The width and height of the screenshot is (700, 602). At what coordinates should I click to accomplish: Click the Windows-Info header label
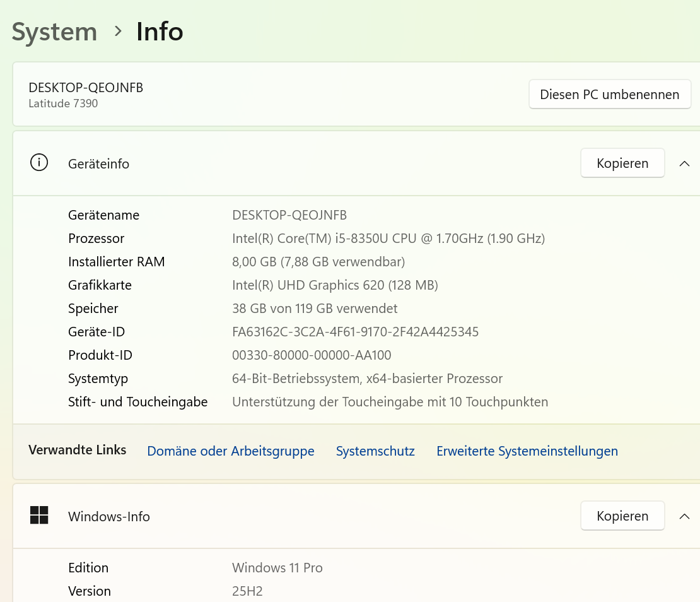[x=109, y=517]
